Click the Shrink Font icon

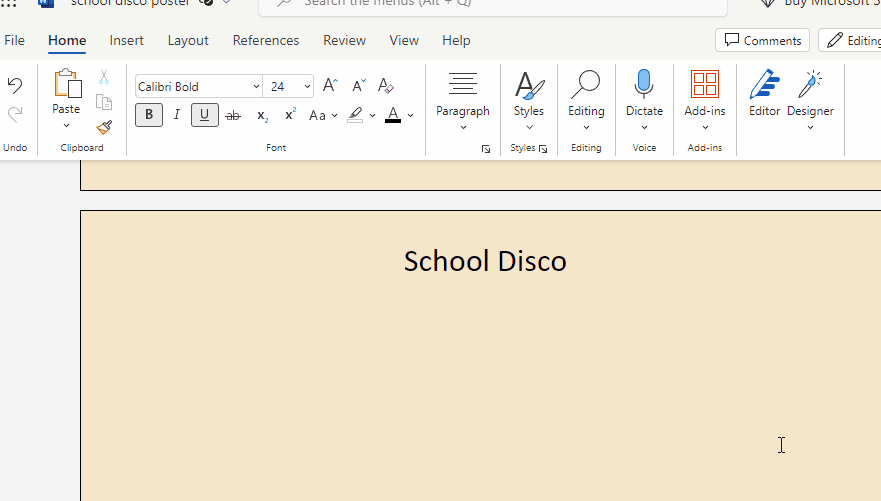point(358,86)
